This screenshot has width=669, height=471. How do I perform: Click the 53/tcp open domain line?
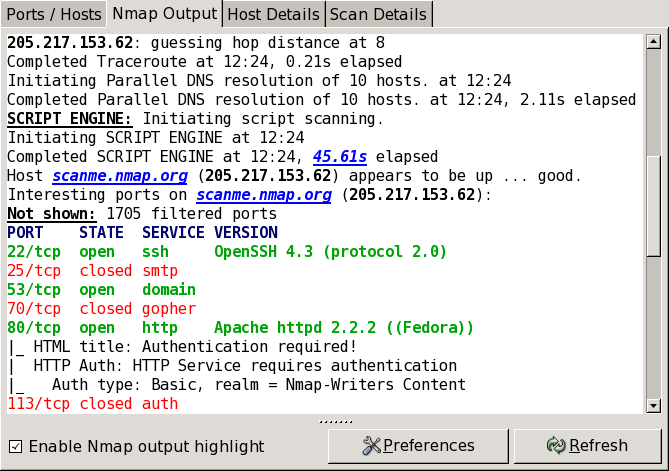click(x=100, y=290)
